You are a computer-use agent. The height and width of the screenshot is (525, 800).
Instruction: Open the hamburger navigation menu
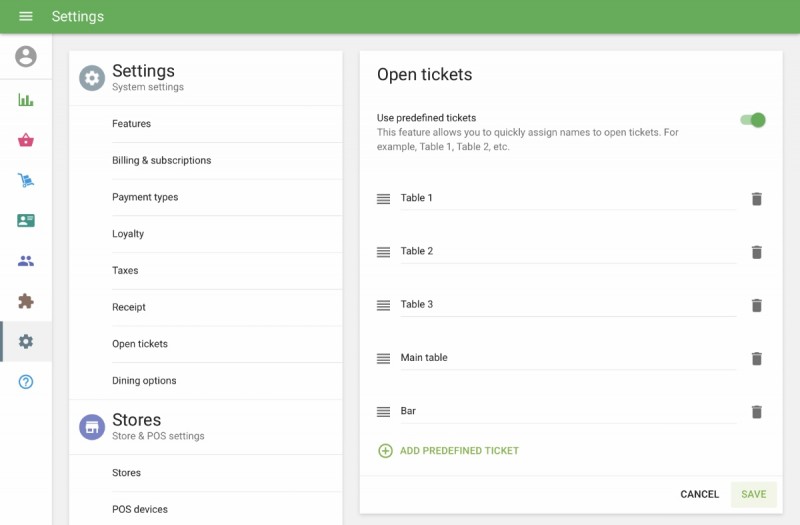tap(26, 17)
